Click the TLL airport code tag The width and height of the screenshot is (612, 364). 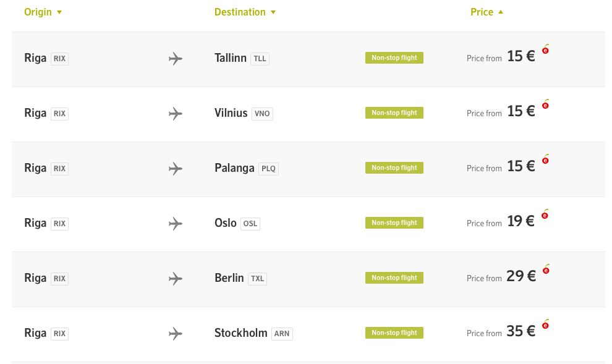[x=260, y=59]
